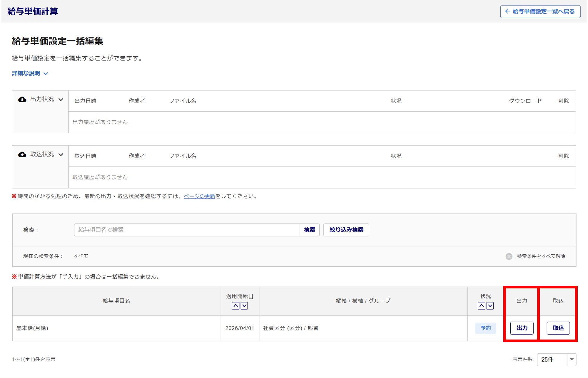Click the cloud upload icon beside 取込状況
588x378 pixels.
[x=22, y=154]
